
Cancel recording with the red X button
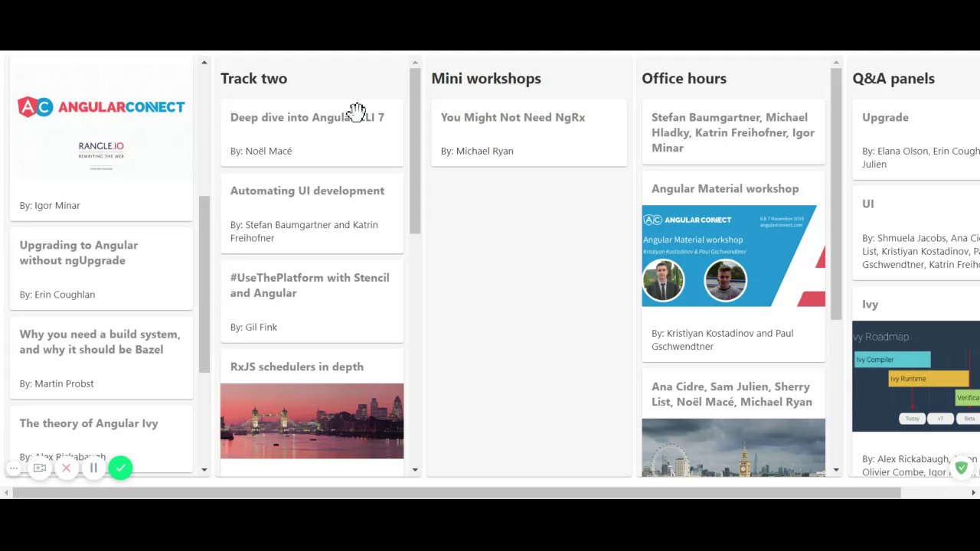[67, 468]
